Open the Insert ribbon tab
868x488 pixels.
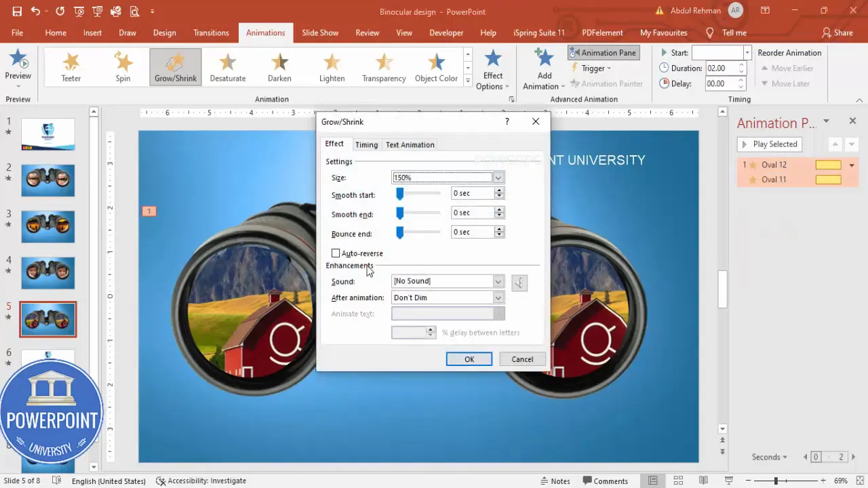(92, 33)
